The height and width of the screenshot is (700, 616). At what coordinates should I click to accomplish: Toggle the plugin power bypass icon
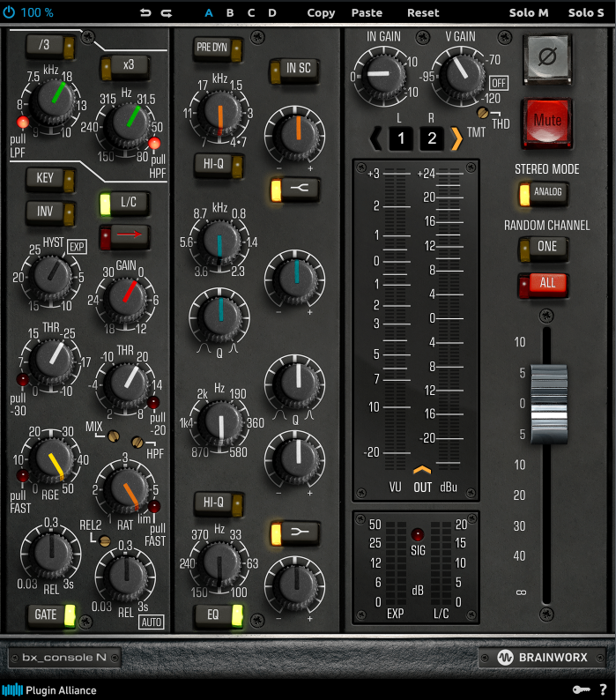pos(9,12)
